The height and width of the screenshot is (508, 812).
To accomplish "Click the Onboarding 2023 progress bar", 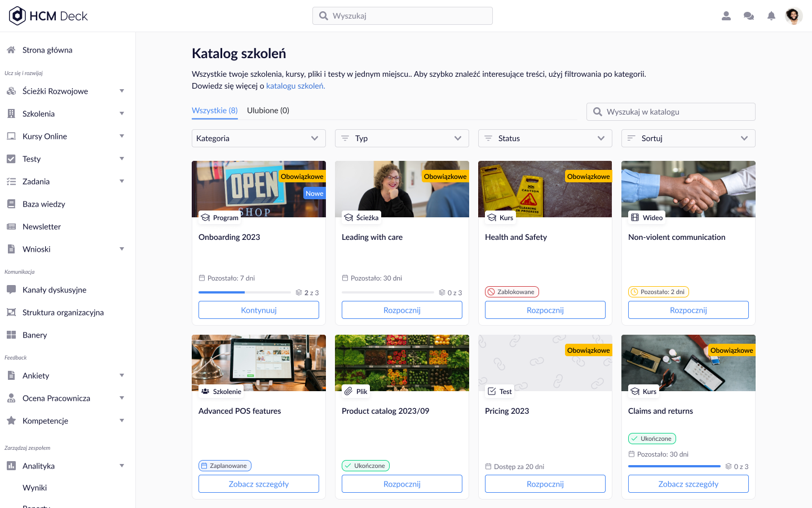I will [245, 292].
